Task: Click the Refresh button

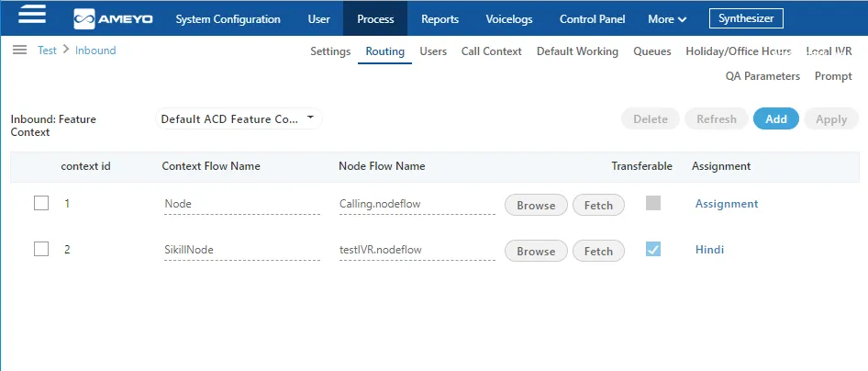Action: [x=717, y=119]
